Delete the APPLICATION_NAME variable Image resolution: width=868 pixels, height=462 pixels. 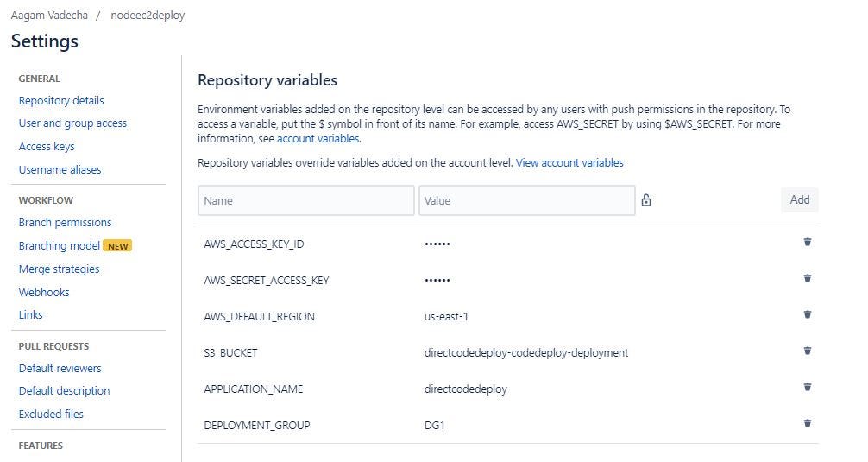tap(807, 388)
